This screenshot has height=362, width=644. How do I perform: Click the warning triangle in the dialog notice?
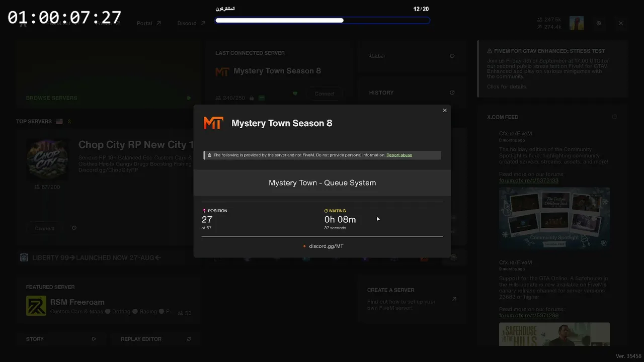coord(209,155)
